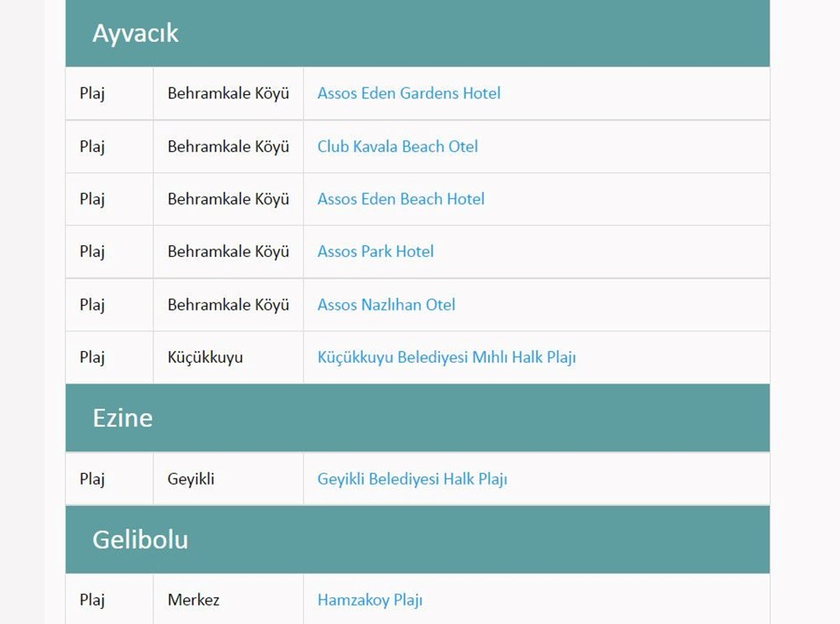Click the Plaj cell in the Küçükkuyu row

point(92,357)
